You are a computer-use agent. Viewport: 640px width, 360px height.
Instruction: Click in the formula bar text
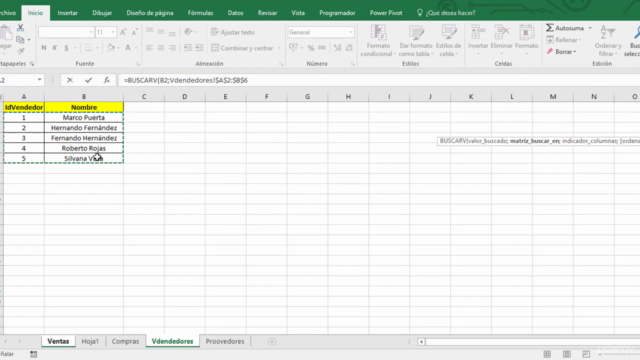(x=186, y=80)
